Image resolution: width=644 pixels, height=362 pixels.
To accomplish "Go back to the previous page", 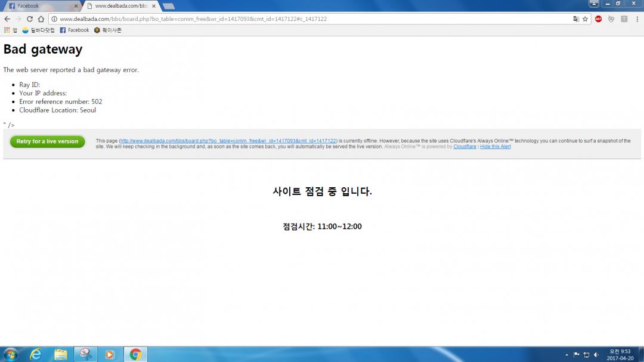I will 7,19.
